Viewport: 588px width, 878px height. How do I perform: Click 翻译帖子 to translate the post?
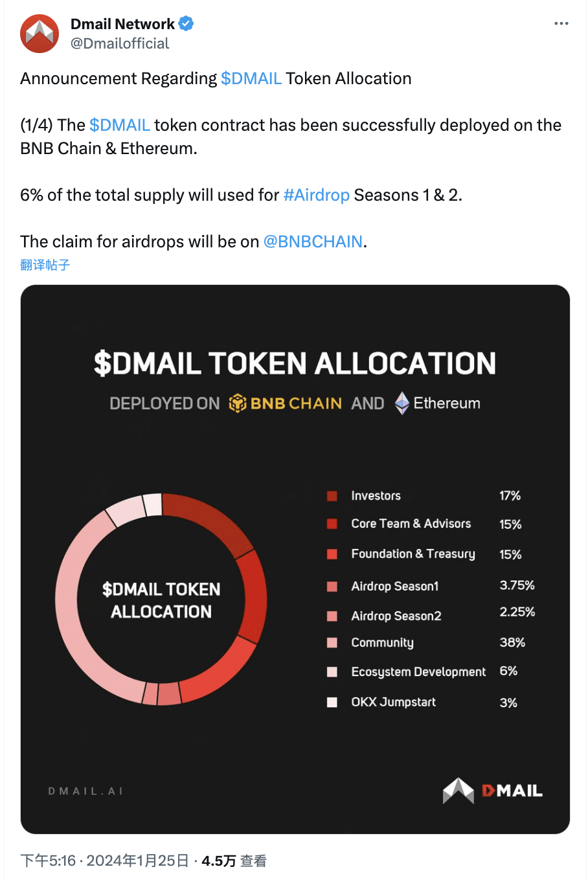pyautogui.click(x=45, y=265)
